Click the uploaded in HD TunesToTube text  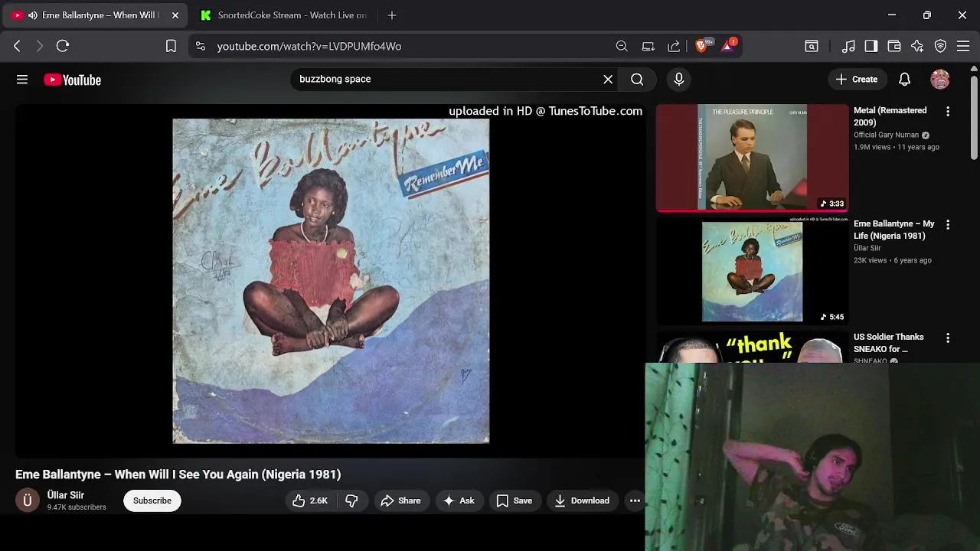[x=545, y=111]
